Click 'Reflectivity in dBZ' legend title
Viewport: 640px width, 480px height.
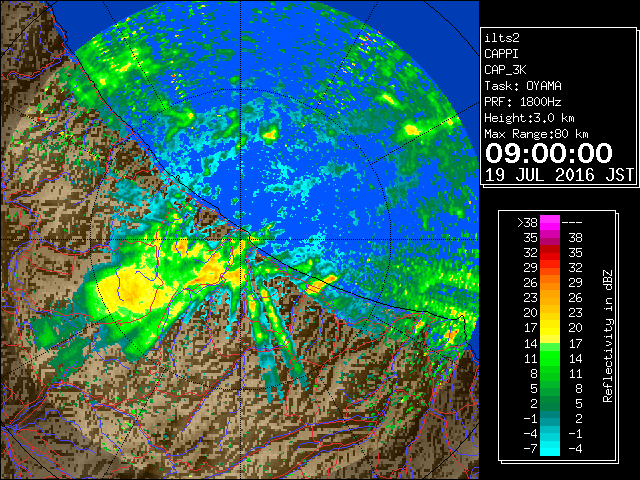[x=608, y=336]
